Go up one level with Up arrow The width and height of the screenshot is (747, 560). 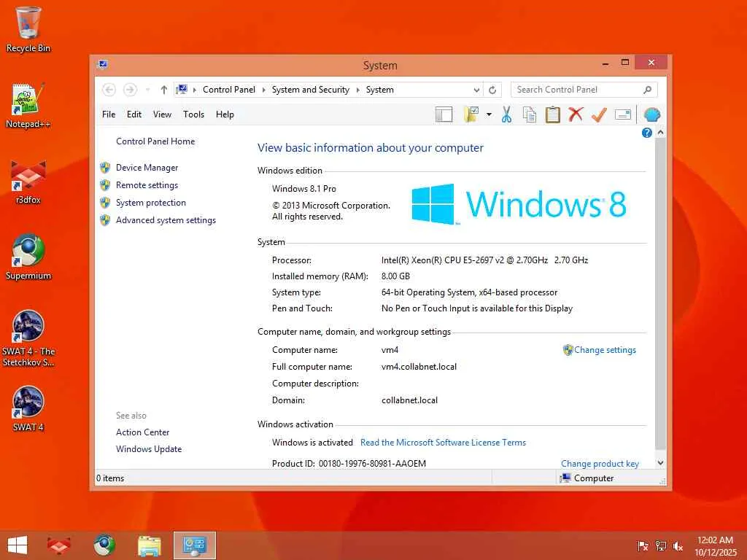coord(164,90)
